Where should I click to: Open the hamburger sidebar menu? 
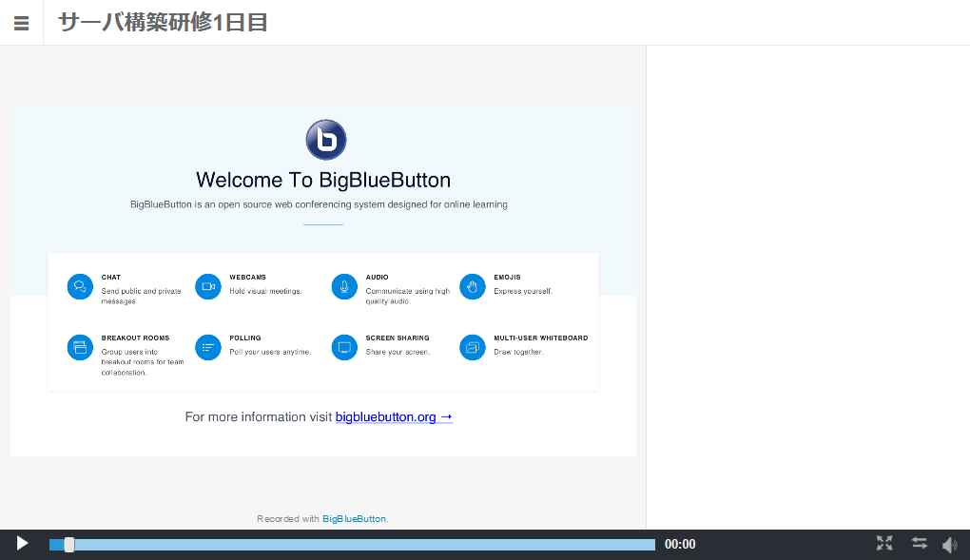tap(22, 23)
